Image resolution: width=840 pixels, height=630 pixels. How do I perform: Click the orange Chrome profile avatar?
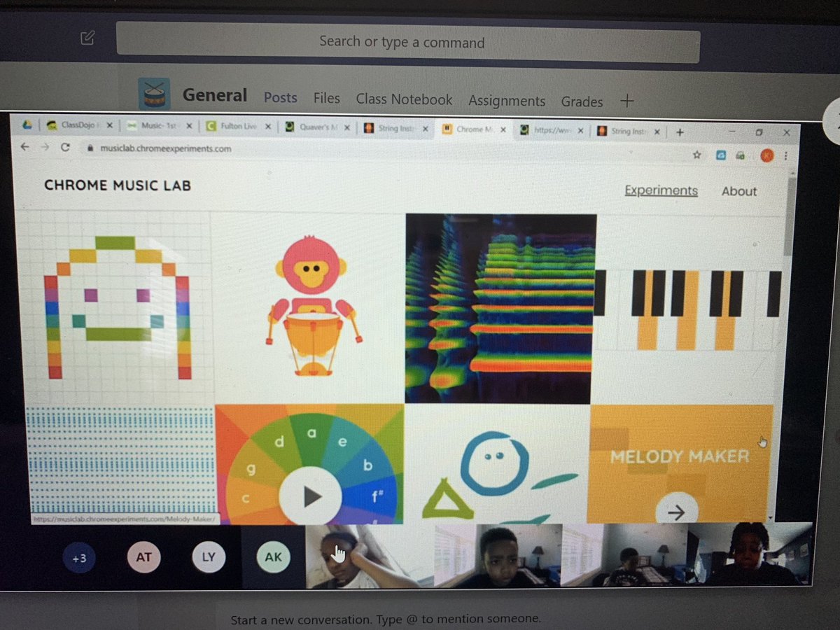pyautogui.click(x=767, y=156)
